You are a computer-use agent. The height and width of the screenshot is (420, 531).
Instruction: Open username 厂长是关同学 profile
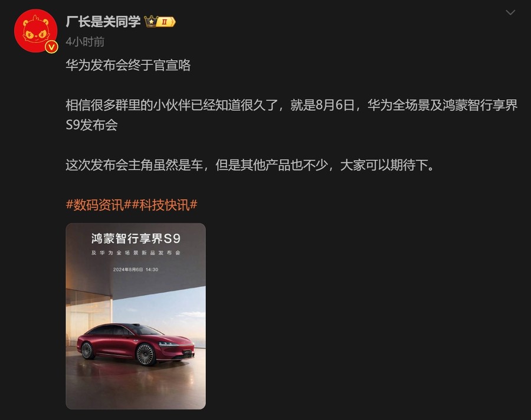(103, 22)
